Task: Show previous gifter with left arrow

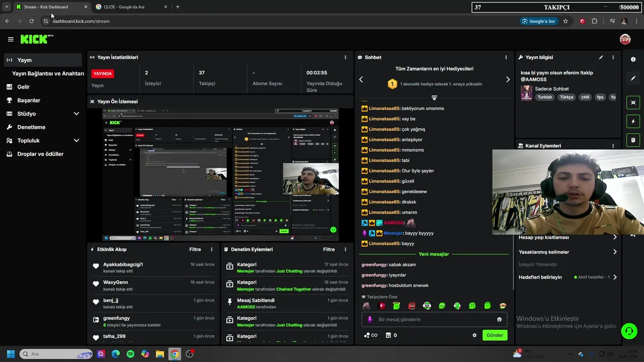Action: coord(361,79)
